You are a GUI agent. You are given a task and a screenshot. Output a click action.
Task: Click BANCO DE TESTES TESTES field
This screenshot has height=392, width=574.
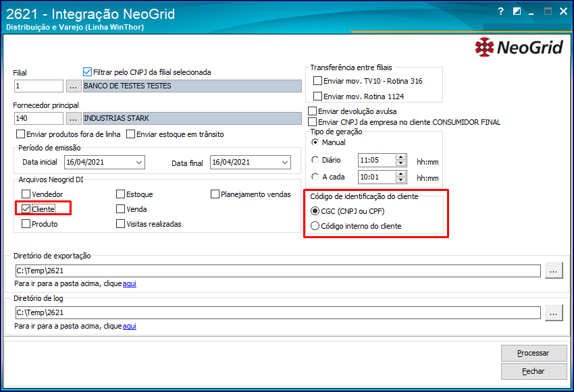[192, 86]
